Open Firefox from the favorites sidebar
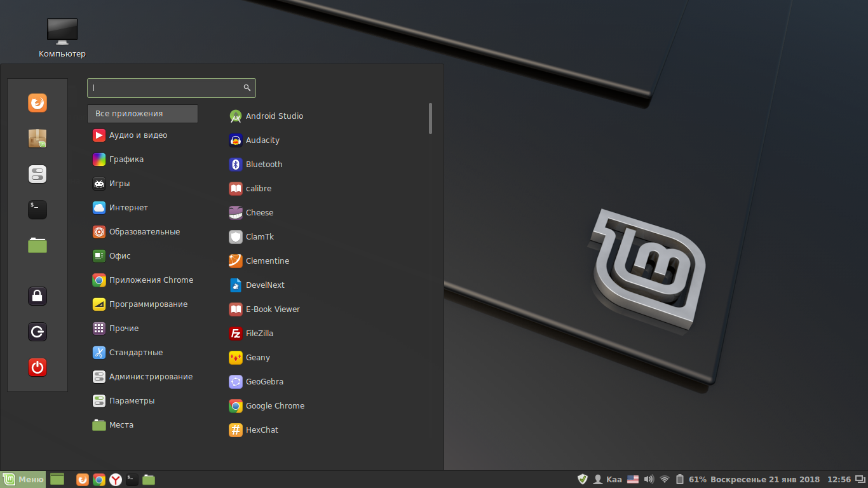 pyautogui.click(x=37, y=103)
